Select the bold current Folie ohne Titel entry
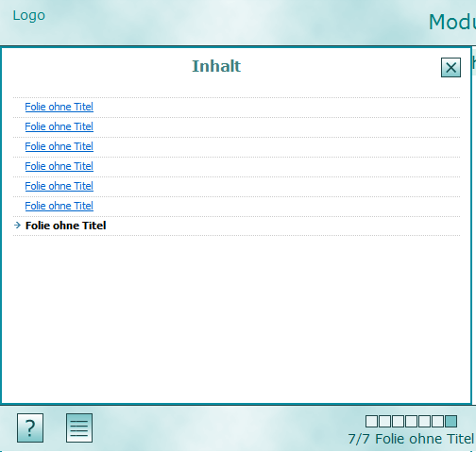Image resolution: width=476 pixels, height=452 pixels. [65, 226]
